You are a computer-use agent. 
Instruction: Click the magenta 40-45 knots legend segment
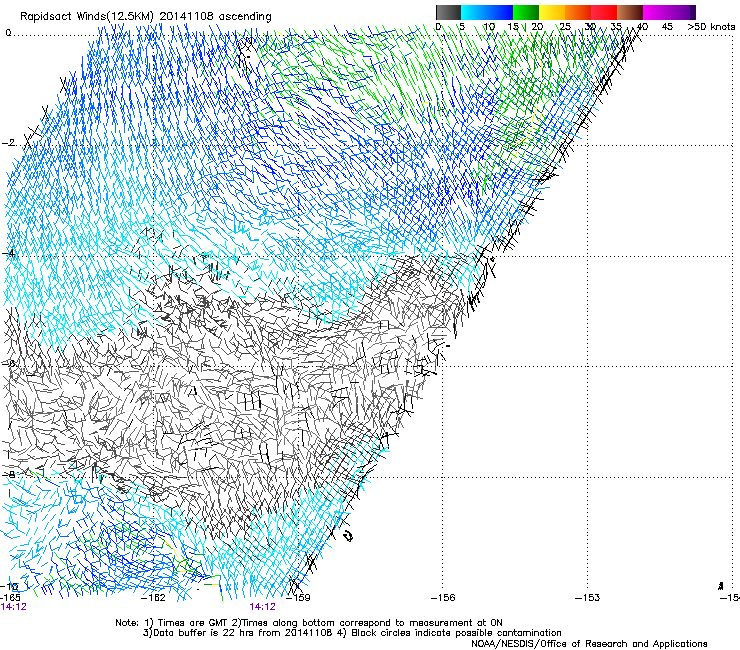(656, 12)
